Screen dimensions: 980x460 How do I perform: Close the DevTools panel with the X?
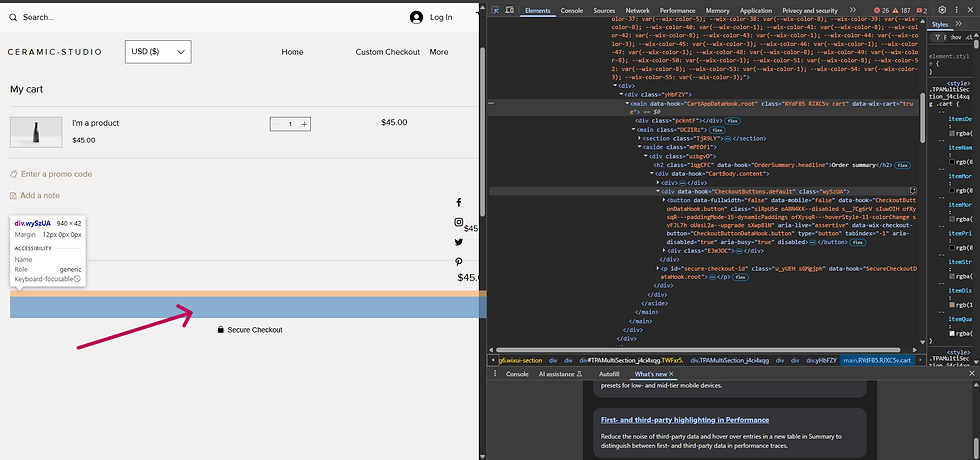(971, 10)
